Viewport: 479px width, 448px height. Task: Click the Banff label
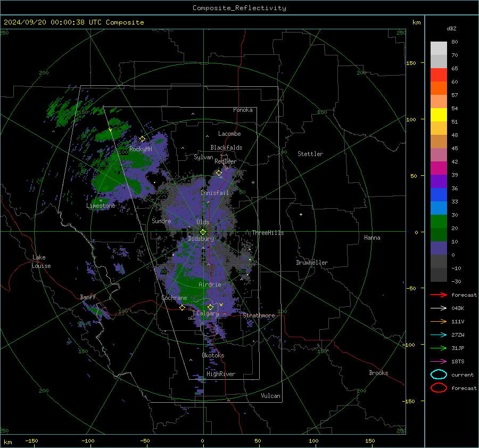pos(88,297)
